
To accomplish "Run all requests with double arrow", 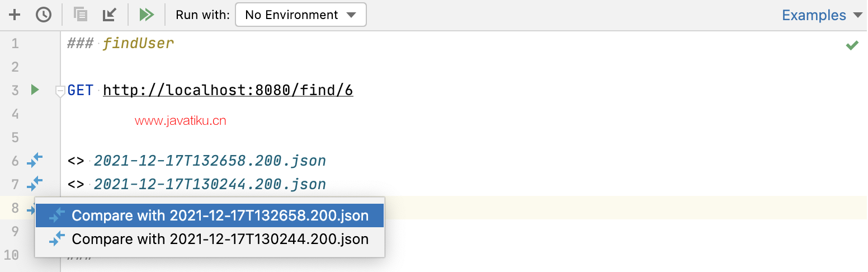I will (147, 15).
